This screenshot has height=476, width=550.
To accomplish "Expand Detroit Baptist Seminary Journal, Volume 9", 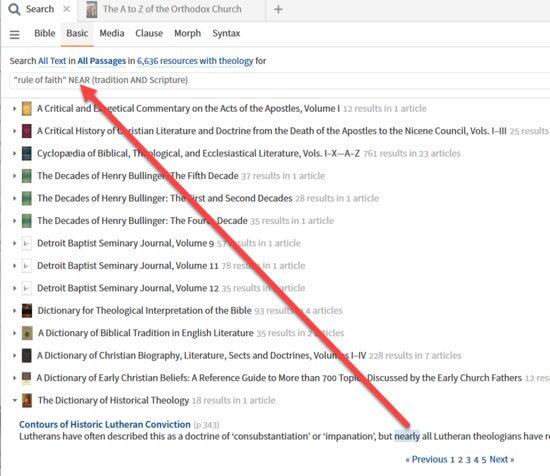I will coord(14,243).
